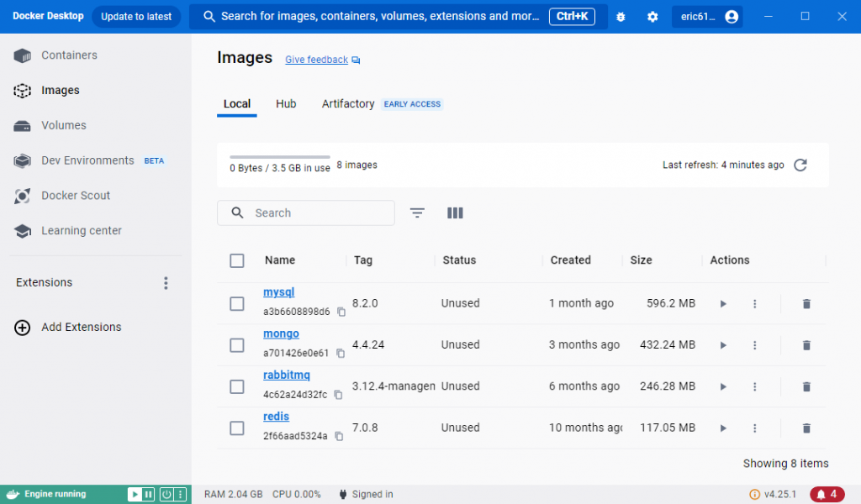Check the redis image checkbox
This screenshot has height=504, width=861.
coord(236,428)
